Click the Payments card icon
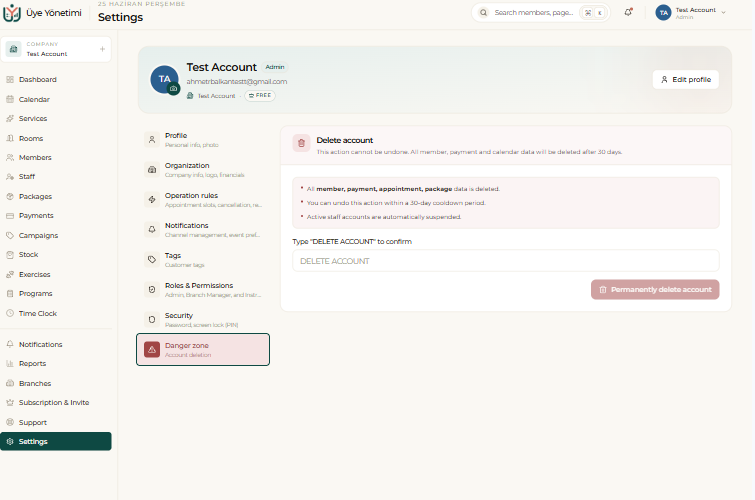755x500 pixels. coord(10,216)
